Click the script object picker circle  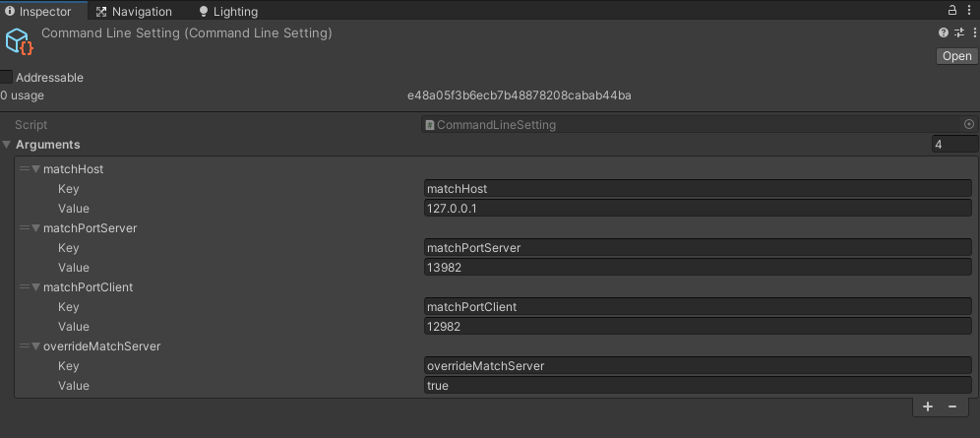(969, 124)
